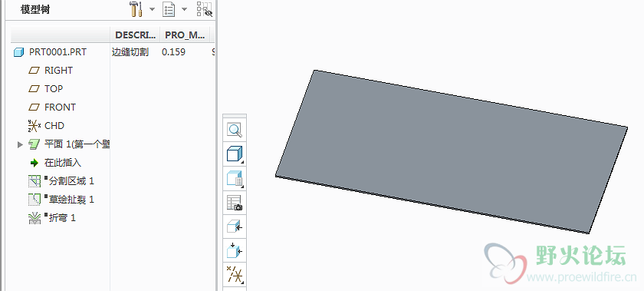Screen dimensions: 644x291
Task: Click the viewport toolbar top grip handle
Action: click(235, 116)
